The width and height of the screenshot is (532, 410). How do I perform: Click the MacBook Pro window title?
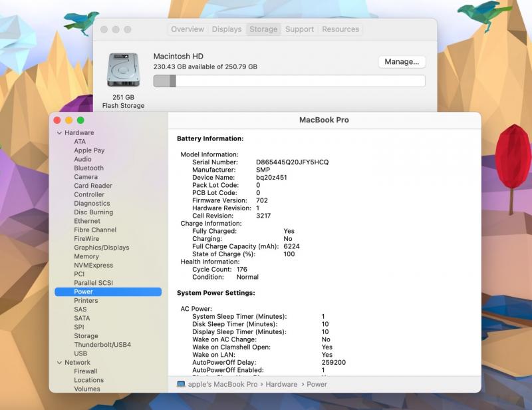[324, 120]
